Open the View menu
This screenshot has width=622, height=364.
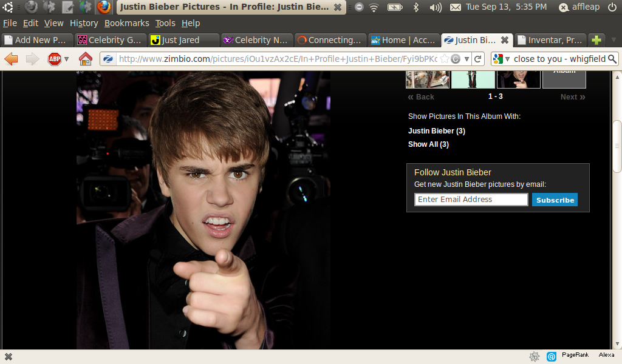pos(53,24)
